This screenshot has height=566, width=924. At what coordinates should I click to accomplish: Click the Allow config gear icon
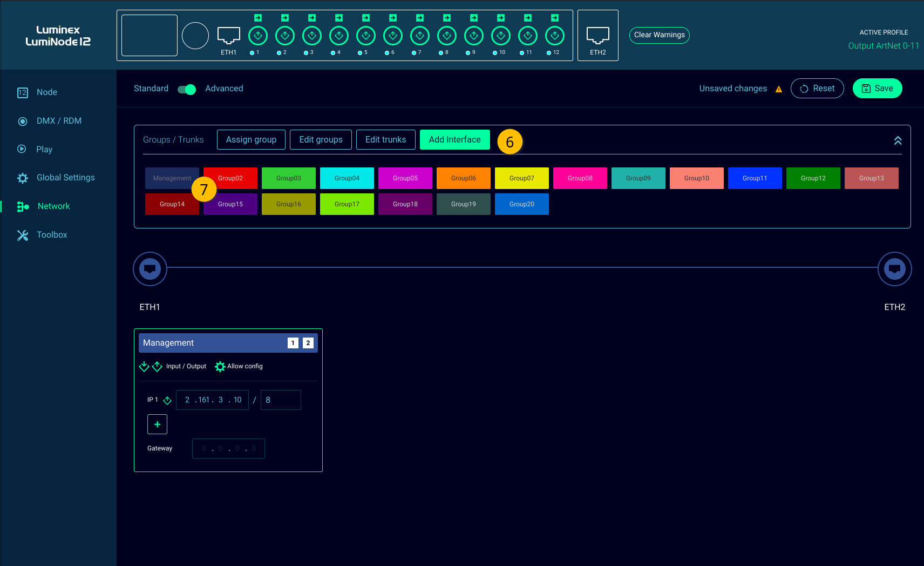[x=220, y=367]
